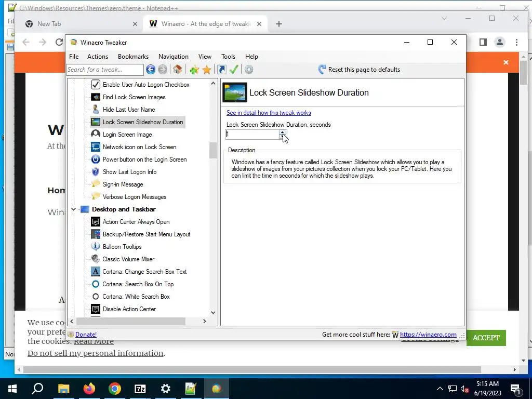Show hidden tray icons chevron

tap(440, 389)
